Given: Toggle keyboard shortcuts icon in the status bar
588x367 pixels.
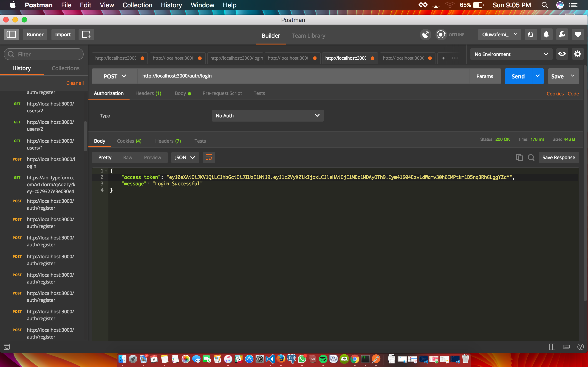Looking at the screenshot, I should (x=566, y=347).
